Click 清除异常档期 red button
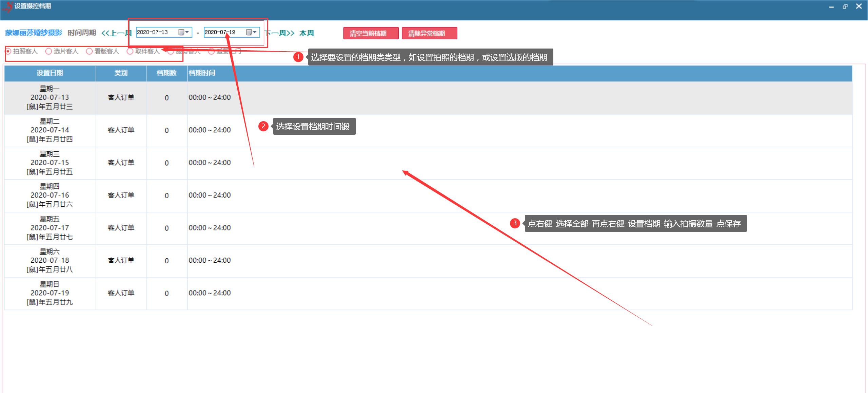Viewport: 868px width, 393px height. click(x=429, y=33)
